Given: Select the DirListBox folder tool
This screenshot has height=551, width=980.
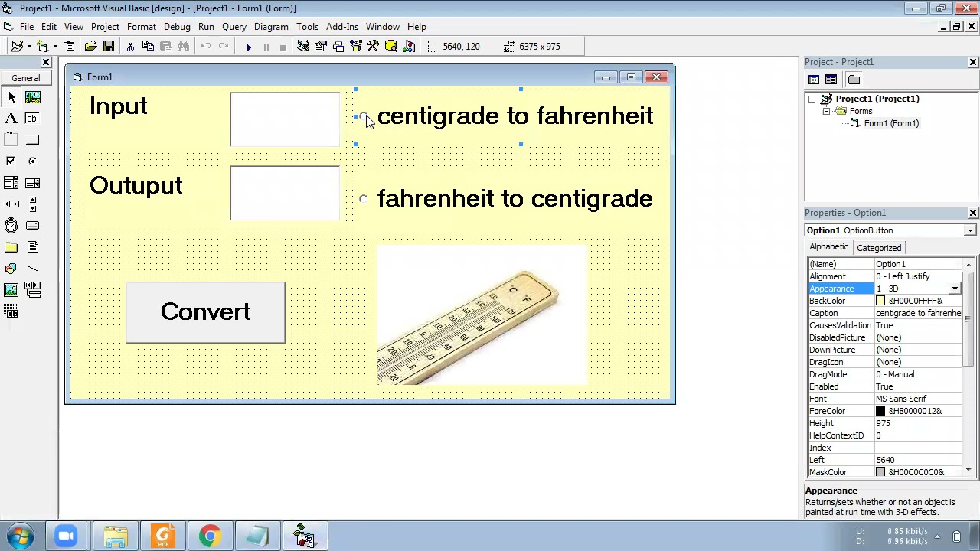Looking at the screenshot, I should pos(11,247).
